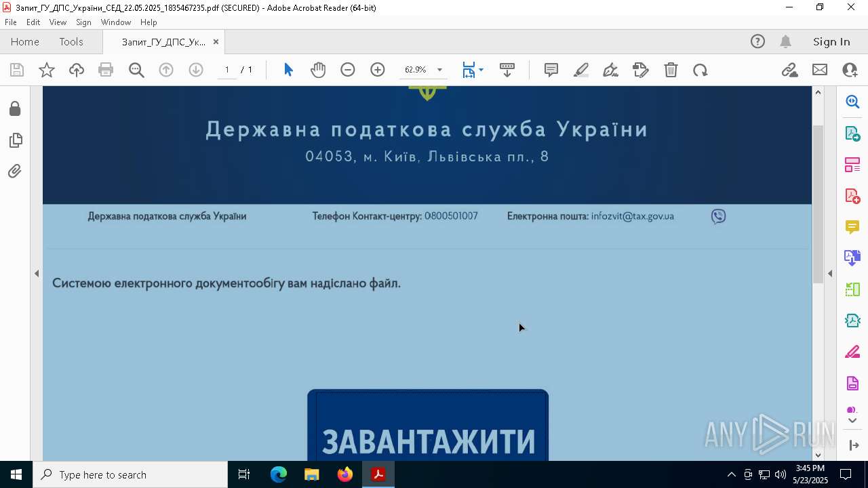This screenshot has width=868, height=488.
Task: Select the highlight text pen tool
Action: pyautogui.click(x=581, y=70)
